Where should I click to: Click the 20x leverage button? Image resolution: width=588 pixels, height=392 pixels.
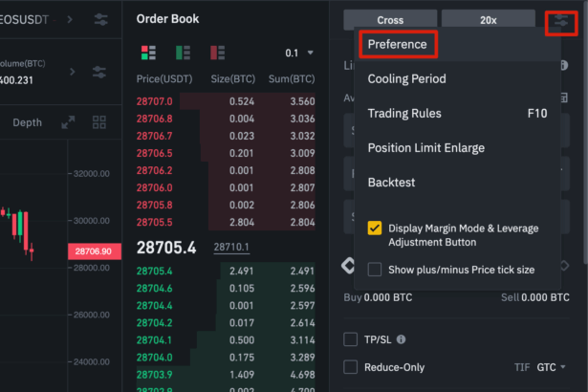click(x=489, y=20)
